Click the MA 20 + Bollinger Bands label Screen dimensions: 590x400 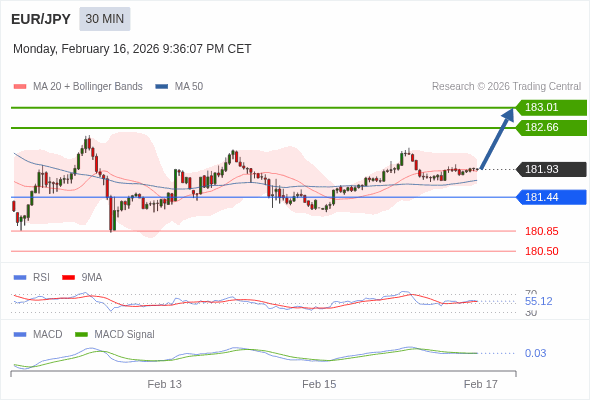click(x=88, y=87)
